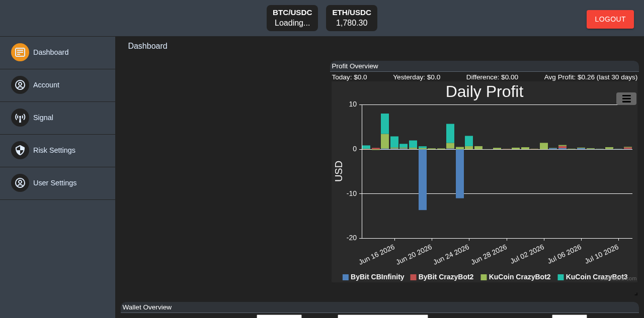Click the Jul 10 2026 axis label
Image resolution: width=644 pixels, height=318 pixels.
[x=602, y=254]
